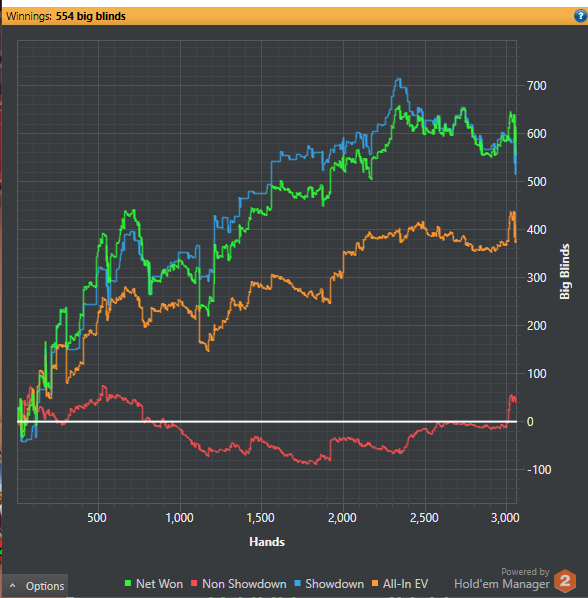Click the 2,000 hands x-axis label
Viewport: 588px width, 598px height.
click(342, 518)
